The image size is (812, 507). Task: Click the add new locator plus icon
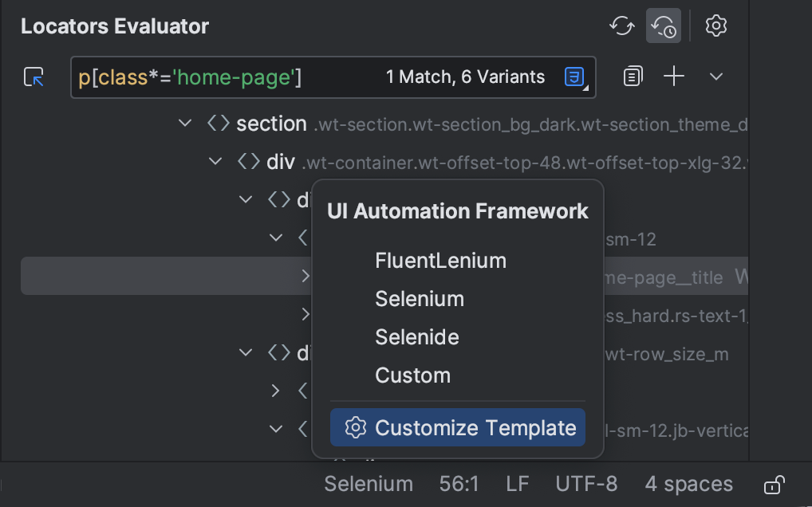[x=674, y=76]
